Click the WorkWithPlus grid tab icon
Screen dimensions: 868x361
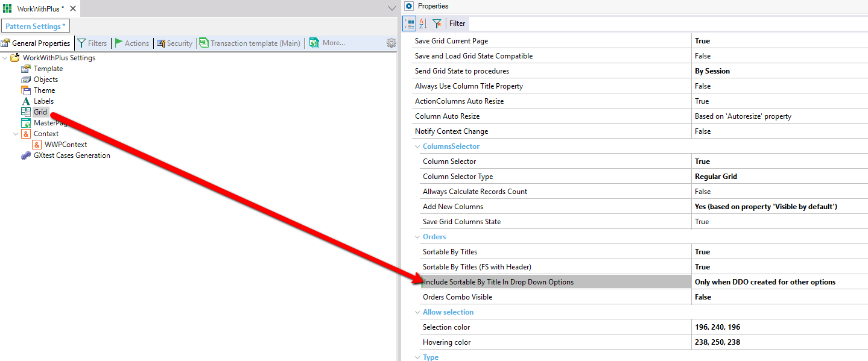pos(7,8)
